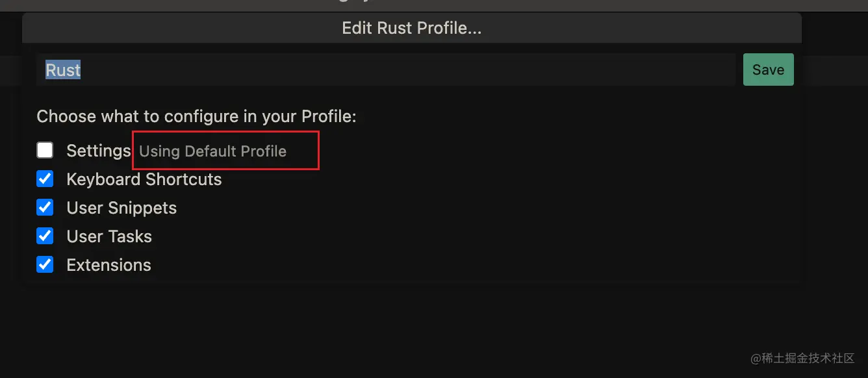Click the watermark text at bottom right
Image resolution: width=868 pixels, height=378 pixels.
coord(802,358)
